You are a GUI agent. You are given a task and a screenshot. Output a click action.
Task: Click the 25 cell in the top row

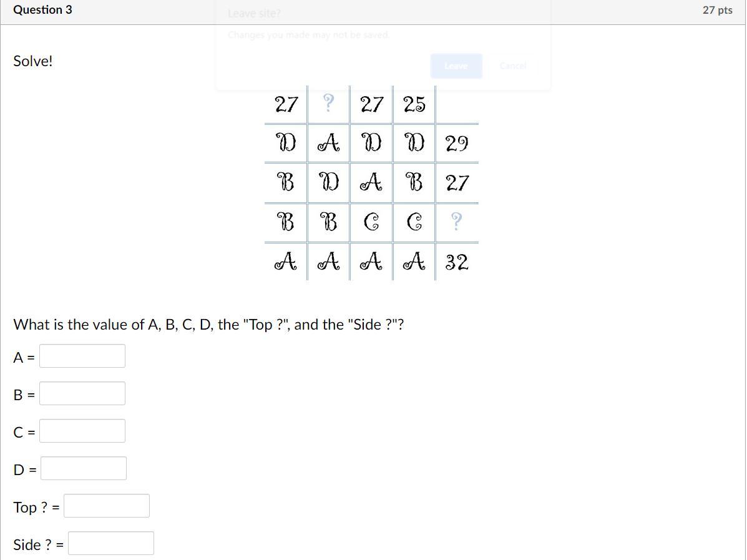click(414, 104)
